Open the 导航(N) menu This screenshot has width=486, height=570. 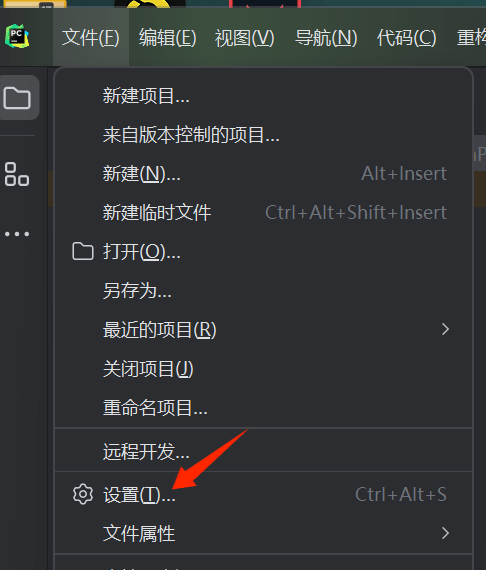[326, 38]
